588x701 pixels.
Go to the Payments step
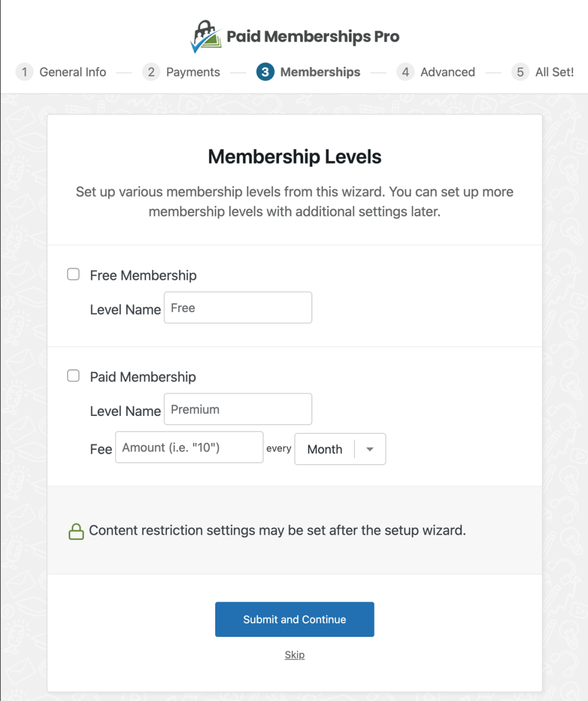point(193,72)
